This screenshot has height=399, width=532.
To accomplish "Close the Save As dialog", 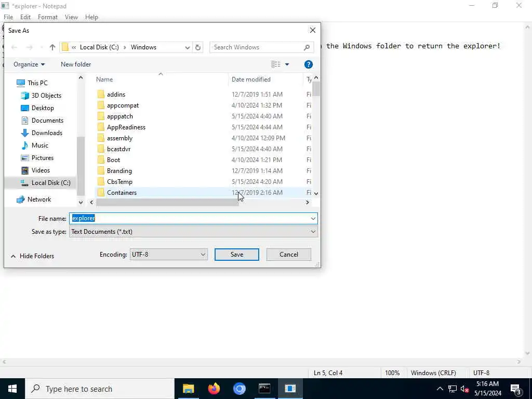I will [312, 30].
